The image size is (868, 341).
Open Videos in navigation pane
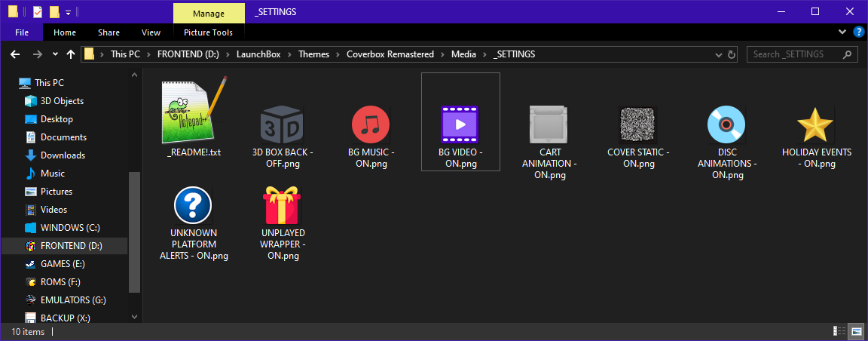click(x=53, y=210)
